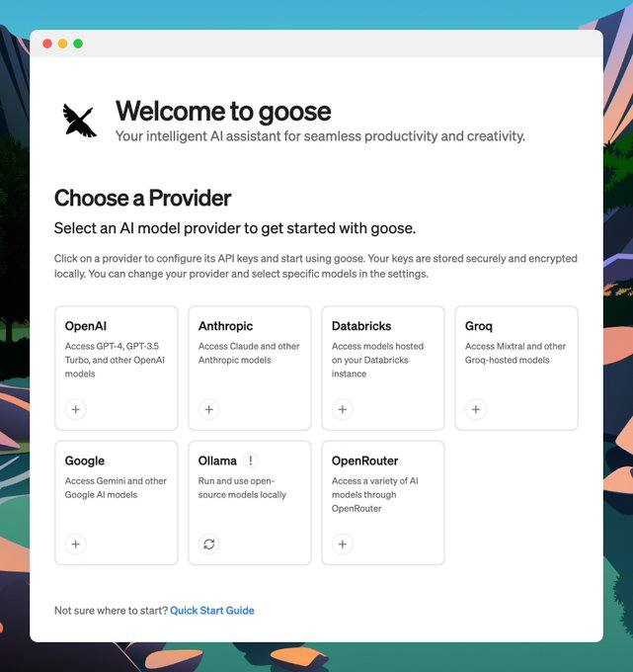633x672 pixels.
Task: Select the Google provider card title
Action: tap(84, 461)
